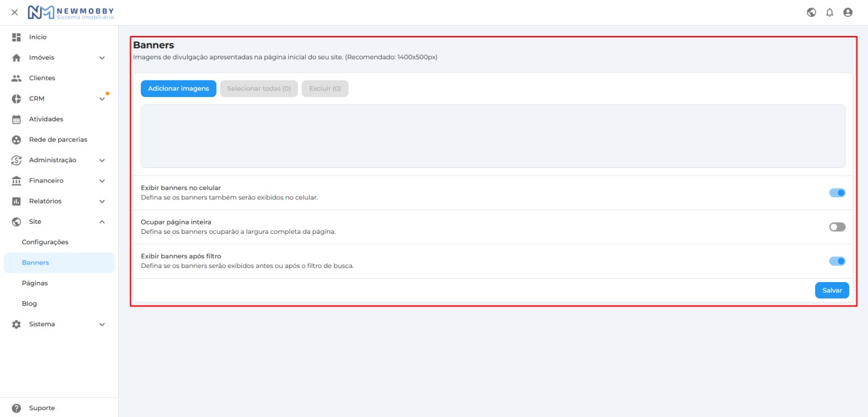Close the sidebar with the X icon
868x417 pixels.
click(14, 12)
